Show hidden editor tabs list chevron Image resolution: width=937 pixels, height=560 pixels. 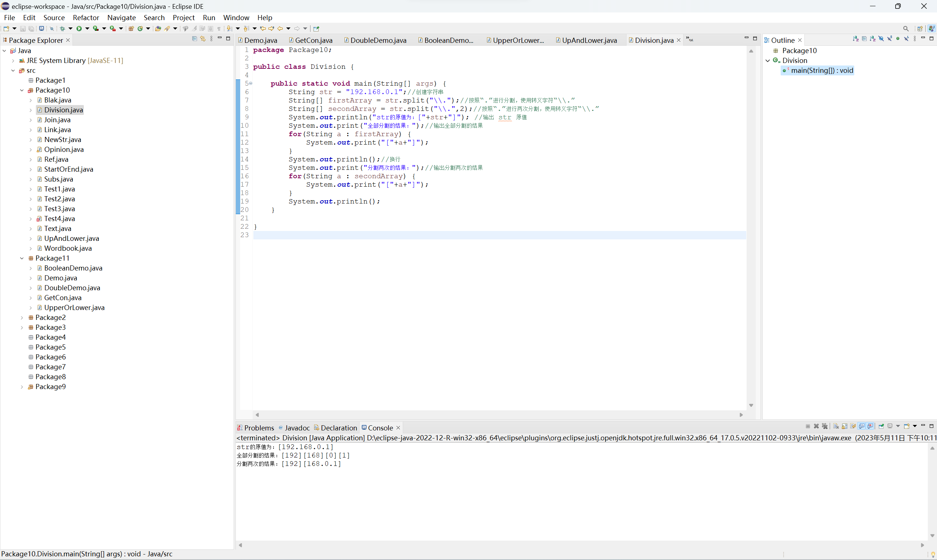[690, 39]
